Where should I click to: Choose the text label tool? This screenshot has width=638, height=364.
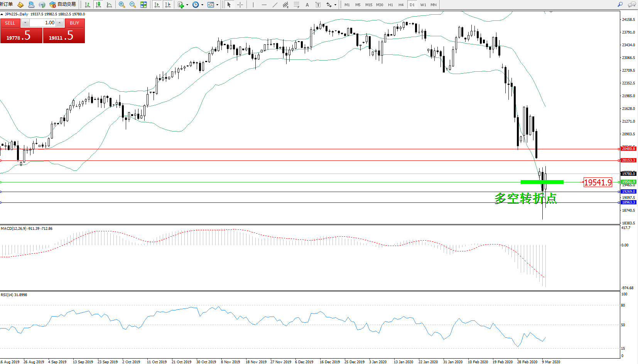307,5
